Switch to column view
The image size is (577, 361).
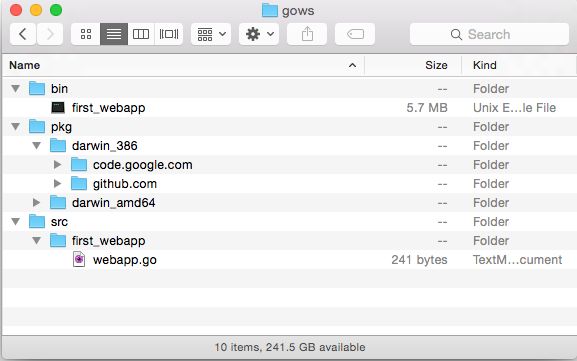(x=141, y=34)
